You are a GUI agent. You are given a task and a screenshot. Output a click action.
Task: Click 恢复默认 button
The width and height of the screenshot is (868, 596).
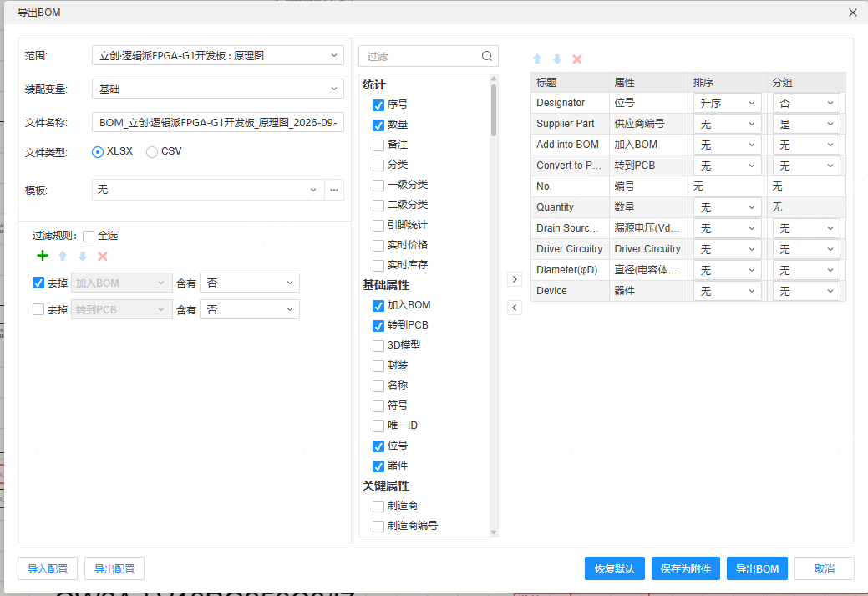tap(615, 568)
